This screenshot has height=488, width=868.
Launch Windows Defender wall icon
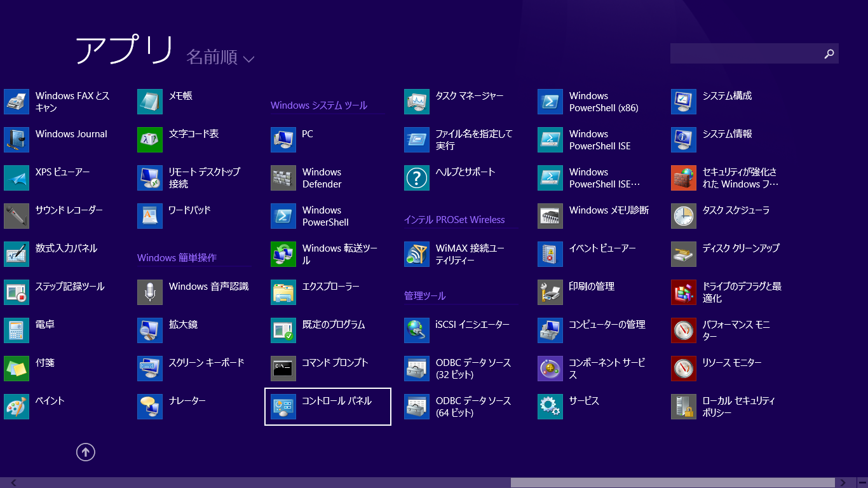tap(283, 178)
